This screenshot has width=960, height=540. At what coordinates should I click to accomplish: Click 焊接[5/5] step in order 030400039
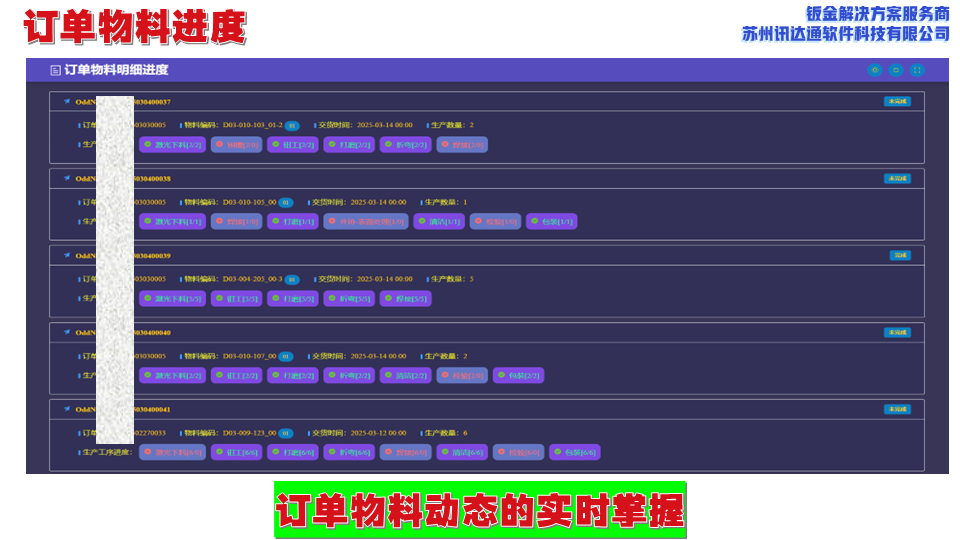(x=406, y=298)
